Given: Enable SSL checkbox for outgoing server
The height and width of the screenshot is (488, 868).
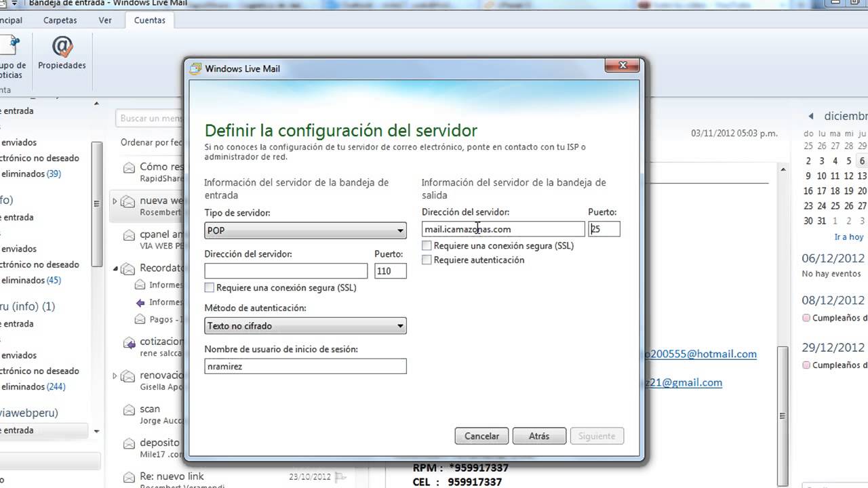Looking at the screenshot, I should pyautogui.click(x=427, y=246).
